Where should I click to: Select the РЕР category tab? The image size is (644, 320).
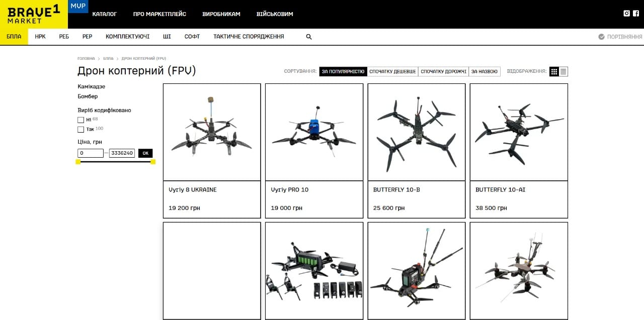coord(88,37)
